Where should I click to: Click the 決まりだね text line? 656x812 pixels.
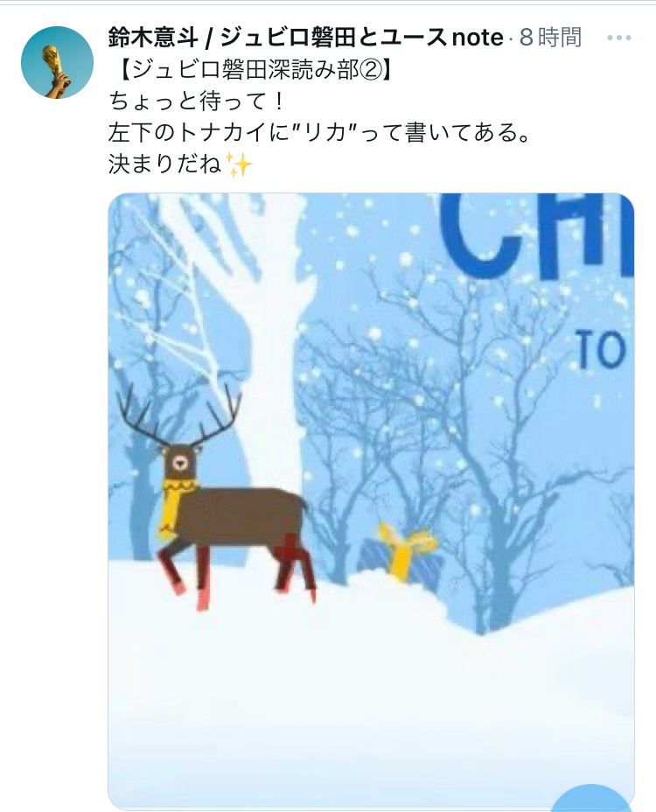(166, 164)
